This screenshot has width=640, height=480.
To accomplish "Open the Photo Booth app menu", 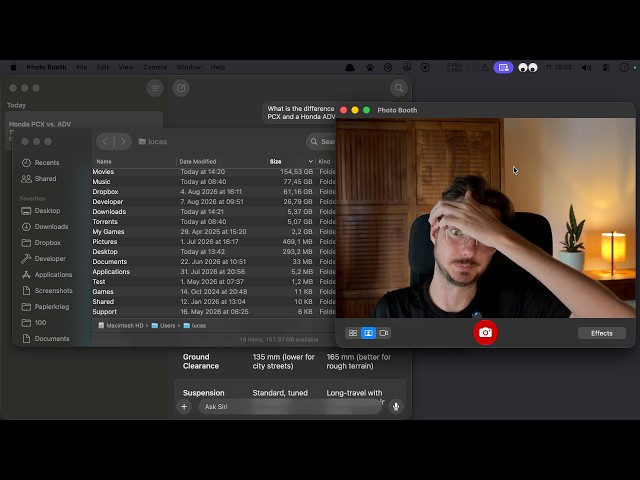I will click(x=46, y=67).
